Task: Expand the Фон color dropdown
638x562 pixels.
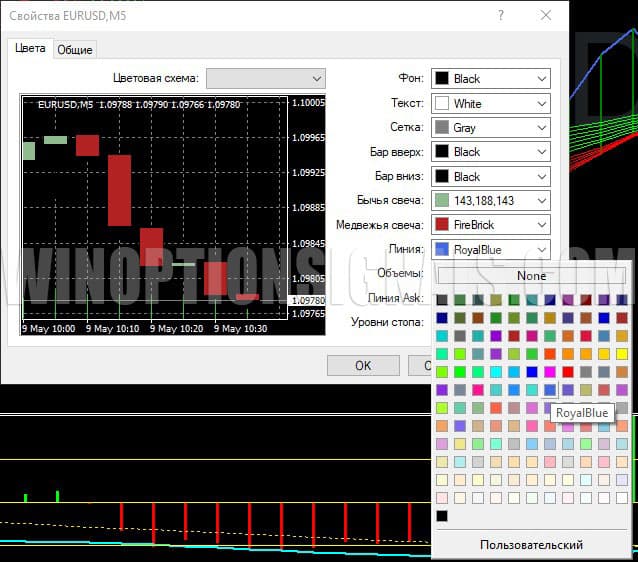Action: click(x=490, y=78)
